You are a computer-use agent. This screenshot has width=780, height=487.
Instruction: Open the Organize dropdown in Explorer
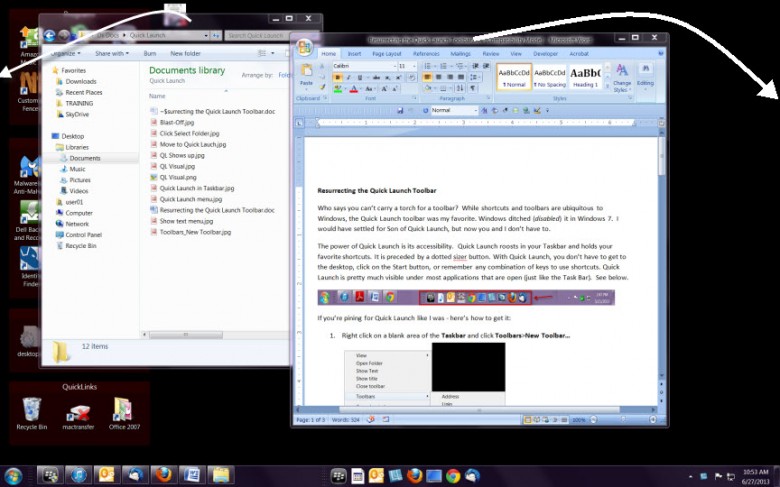pos(65,53)
